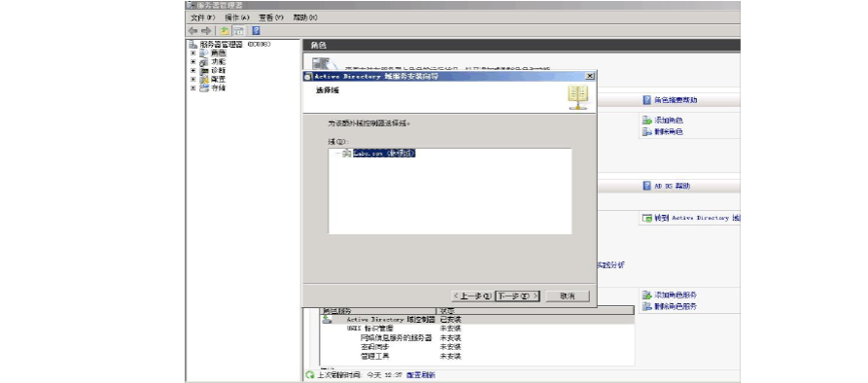868x383 pixels.
Task: Expand the 配置 tree node
Action: coord(193,79)
